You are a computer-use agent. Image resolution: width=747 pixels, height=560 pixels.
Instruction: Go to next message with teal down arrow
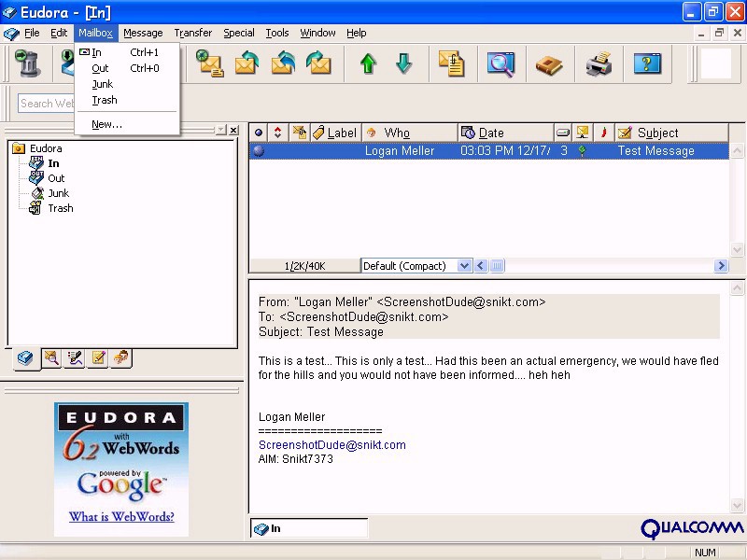click(403, 63)
